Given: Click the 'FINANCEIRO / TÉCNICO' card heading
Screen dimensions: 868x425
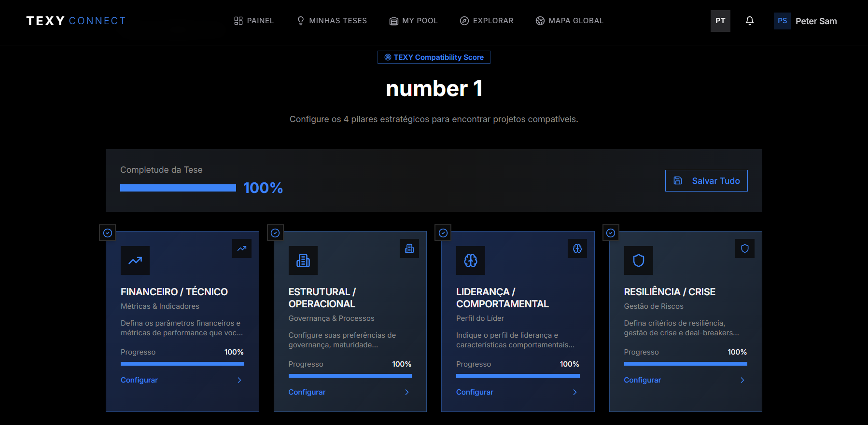Looking at the screenshot, I should coord(174,292).
